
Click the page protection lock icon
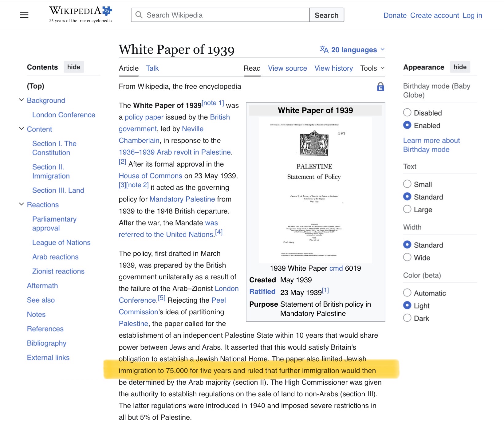point(380,87)
